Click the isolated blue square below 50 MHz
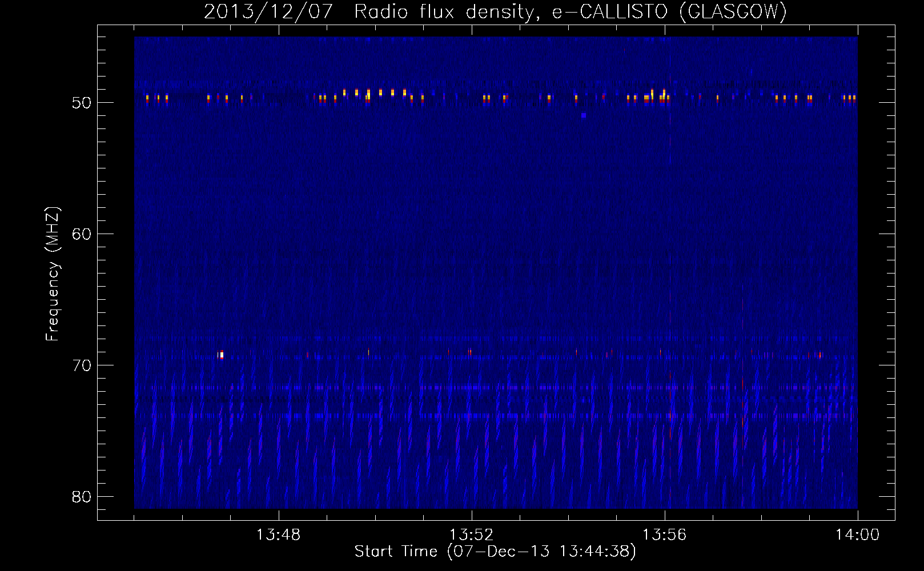 coord(583,115)
